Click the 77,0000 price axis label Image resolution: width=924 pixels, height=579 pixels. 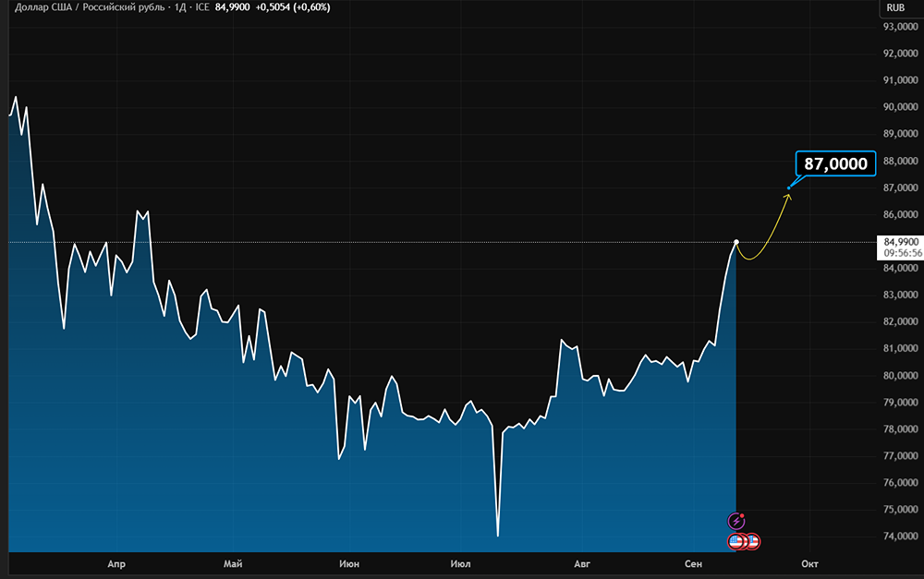coord(900,456)
